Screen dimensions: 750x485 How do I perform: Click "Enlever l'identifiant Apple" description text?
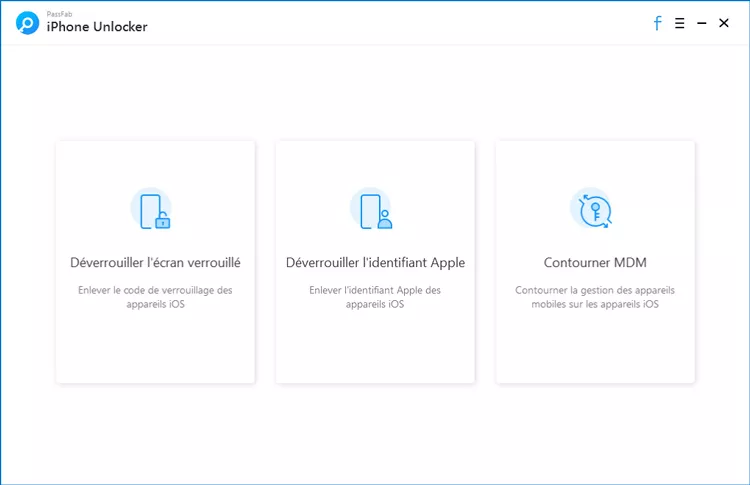point(375,297)
